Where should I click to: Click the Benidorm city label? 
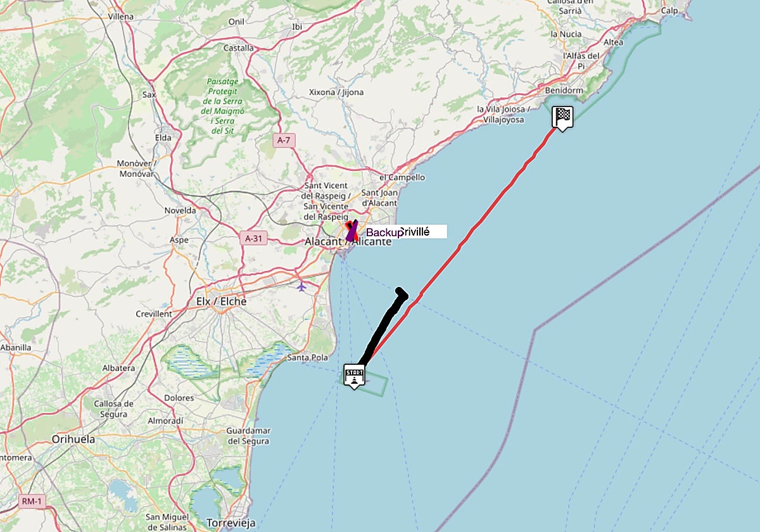point(564,91)
